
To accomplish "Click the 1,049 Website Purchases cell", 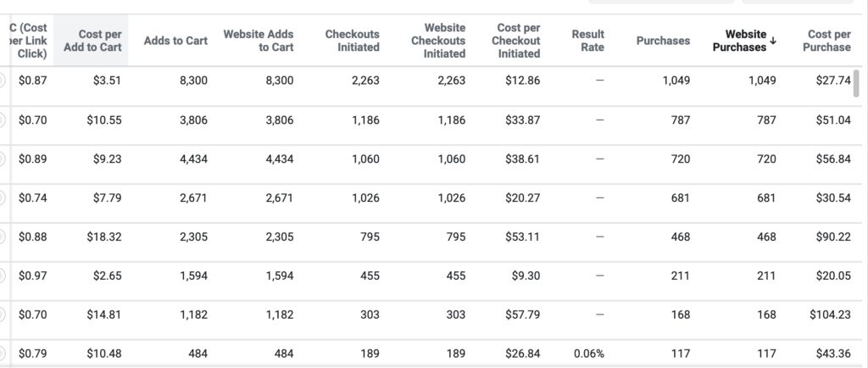I will pos(762,81).
